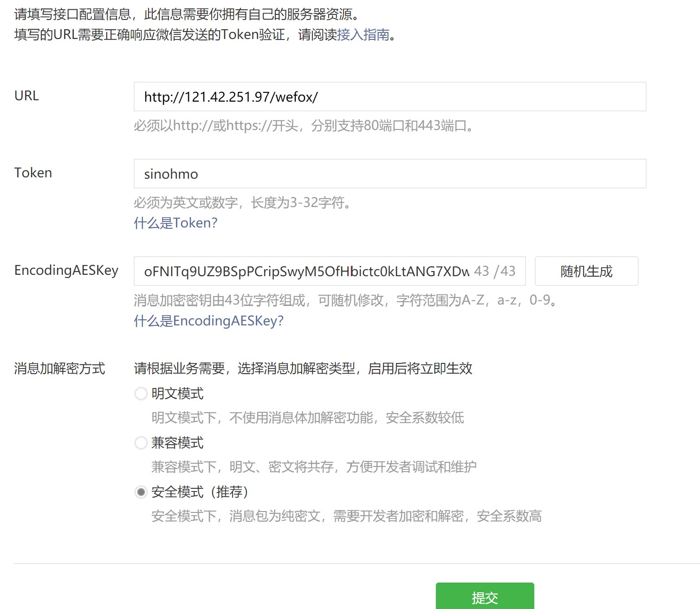Click the green 提交 button

point(485,596)
